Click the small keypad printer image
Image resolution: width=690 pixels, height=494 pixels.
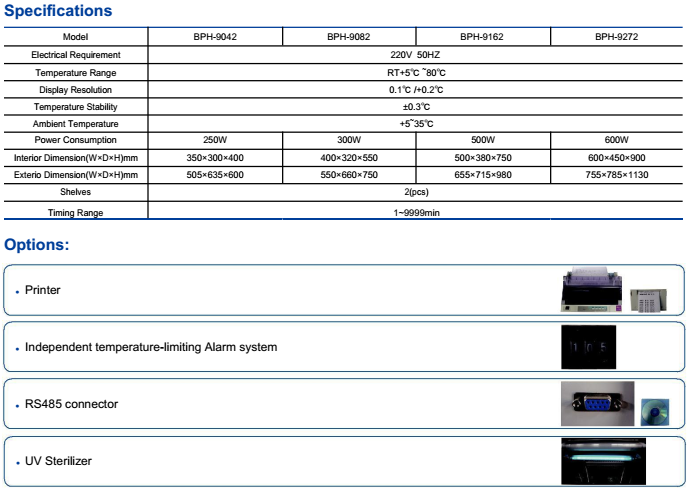(649, 300)
